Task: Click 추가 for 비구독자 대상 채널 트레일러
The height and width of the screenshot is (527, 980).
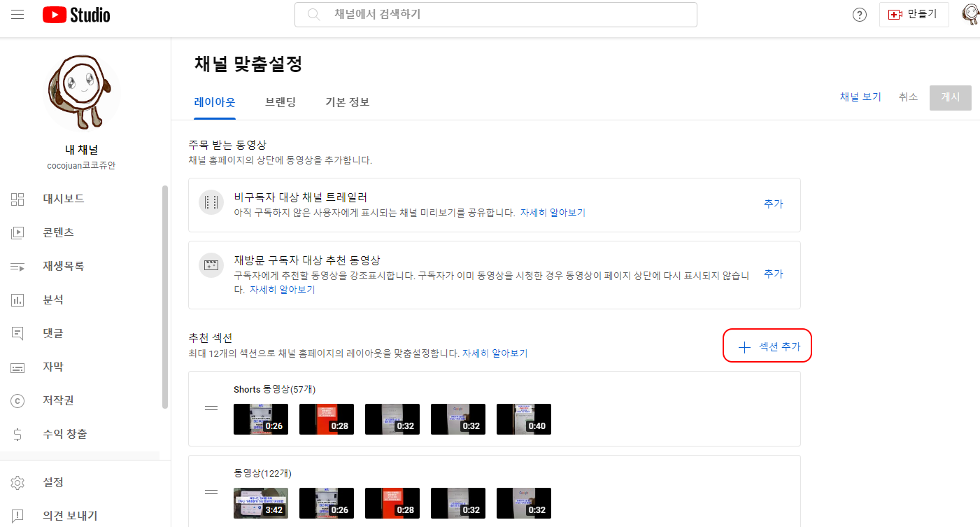Action: (x=774, y=204)
